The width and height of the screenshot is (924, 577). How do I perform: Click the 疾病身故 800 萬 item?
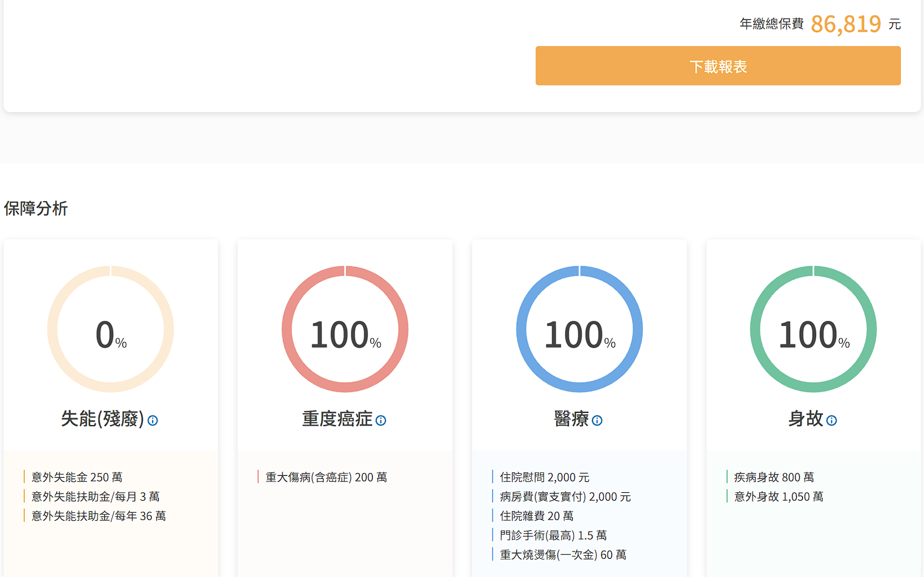(774, 477)
